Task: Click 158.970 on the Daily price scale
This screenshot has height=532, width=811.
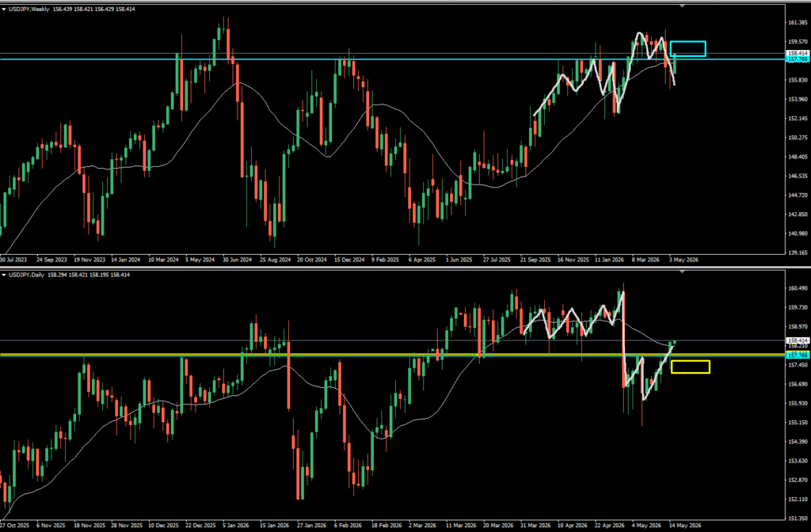Action: [x=798, y=327]
